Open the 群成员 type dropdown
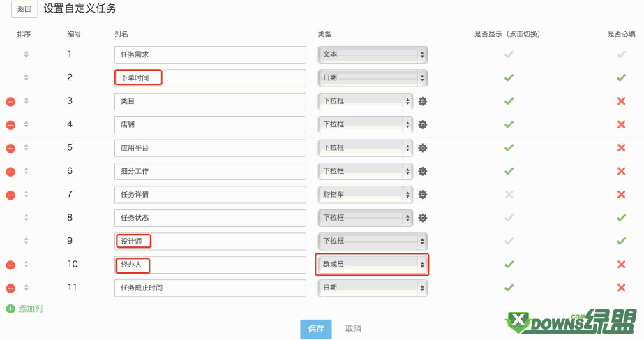 (x=372, y=265)
